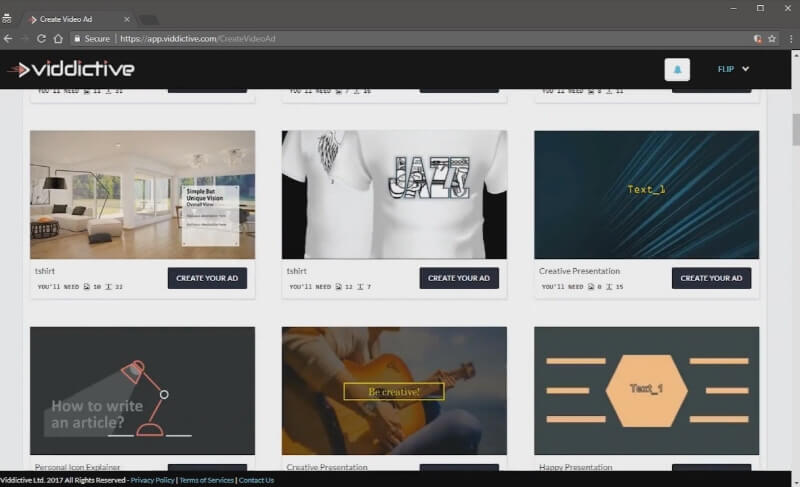Open the Privacy Policy link

tap(152, 480)
